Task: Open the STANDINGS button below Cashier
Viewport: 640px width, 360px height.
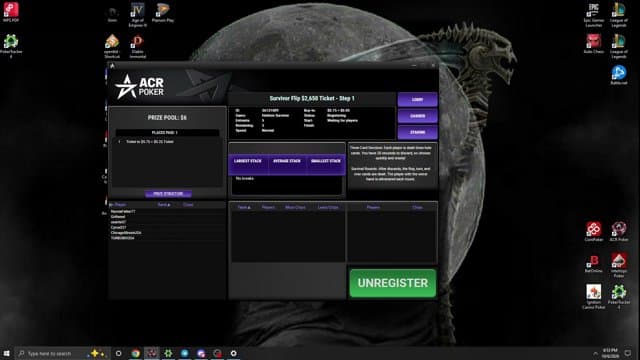Action: [x=417, y=132]
